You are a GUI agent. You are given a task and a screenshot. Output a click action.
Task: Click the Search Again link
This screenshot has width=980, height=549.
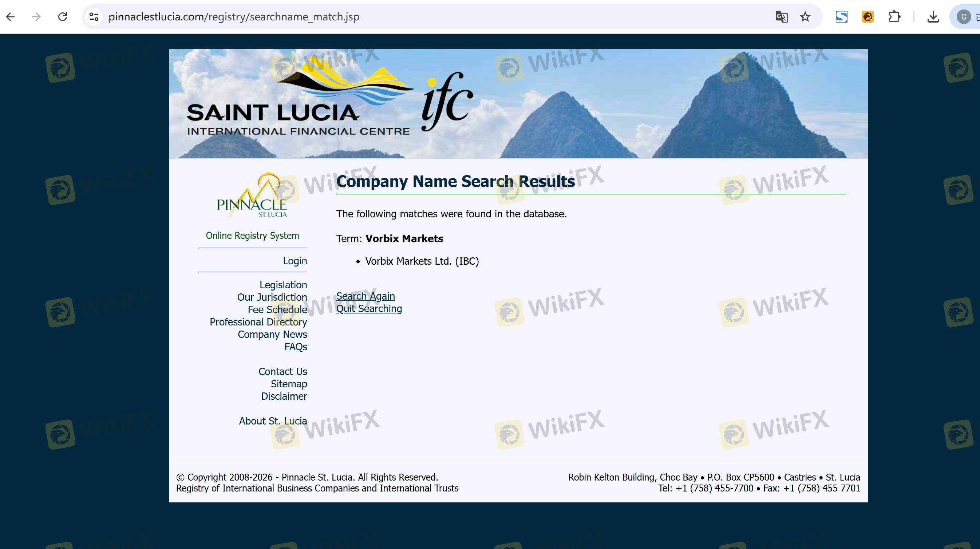365,296
